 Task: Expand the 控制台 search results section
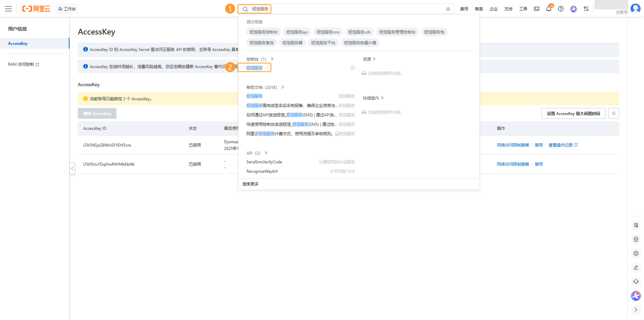pos(272,59)
